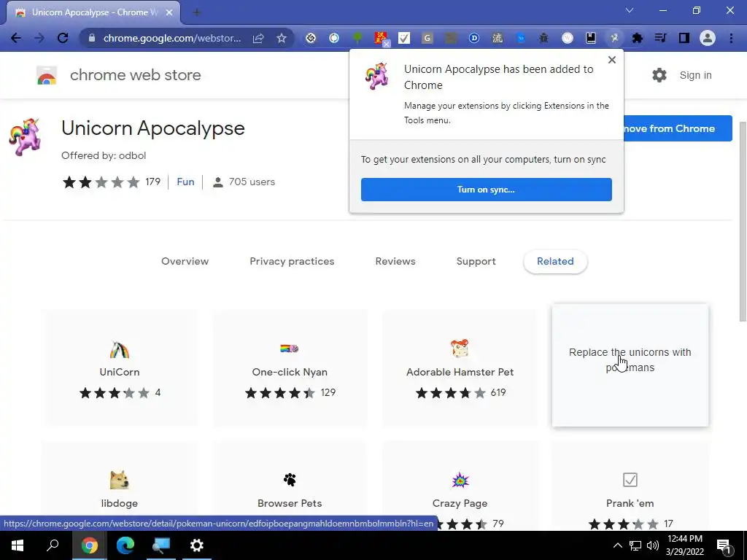Show hidden system tray icons
Screen dimensions: 747x560
click(x=617, y=545)
